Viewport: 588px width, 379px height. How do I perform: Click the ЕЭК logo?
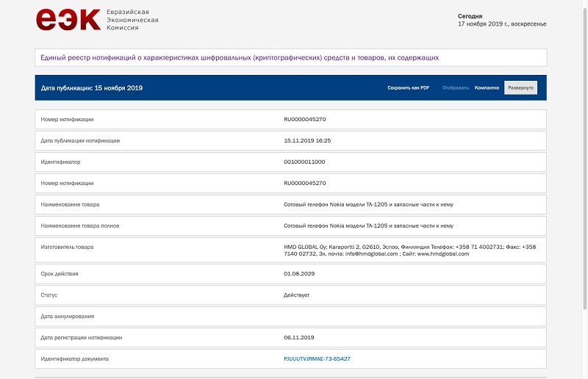68,18
